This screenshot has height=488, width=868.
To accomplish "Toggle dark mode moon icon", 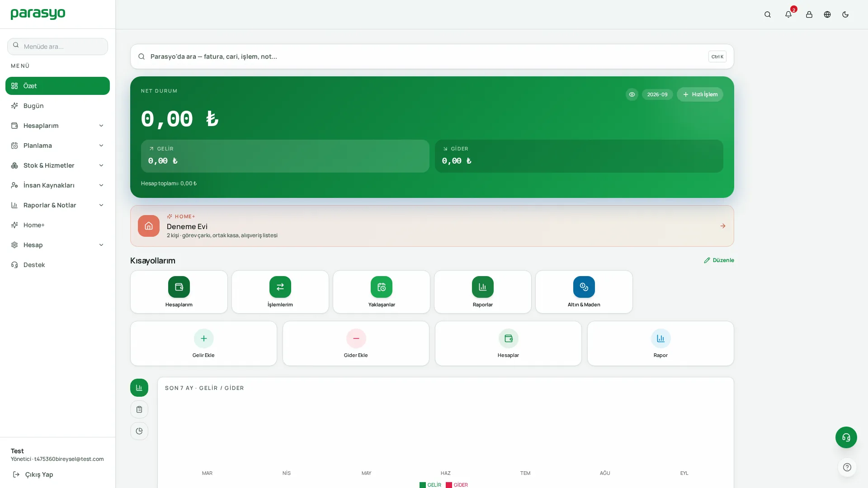I will click(845, 14).
